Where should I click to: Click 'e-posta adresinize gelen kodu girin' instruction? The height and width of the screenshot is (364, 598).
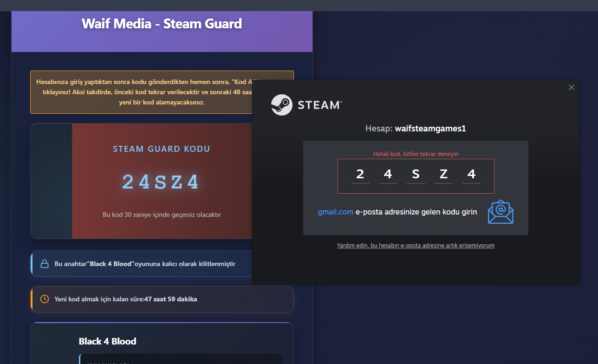tap(416, 212)
